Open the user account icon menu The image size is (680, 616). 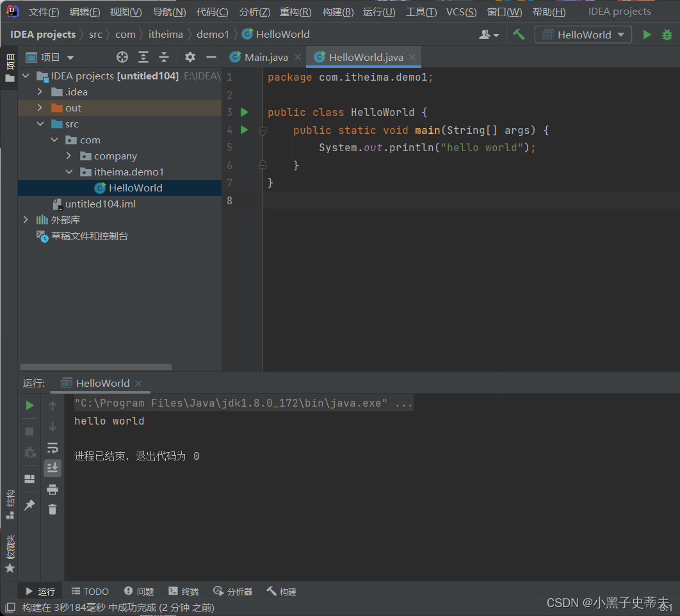(x=489, y=35)
